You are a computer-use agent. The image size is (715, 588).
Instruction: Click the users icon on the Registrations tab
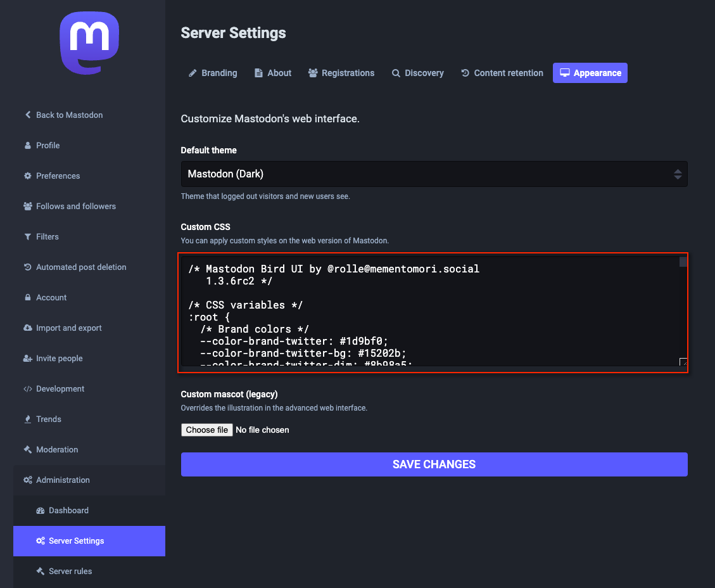point(313,73)
